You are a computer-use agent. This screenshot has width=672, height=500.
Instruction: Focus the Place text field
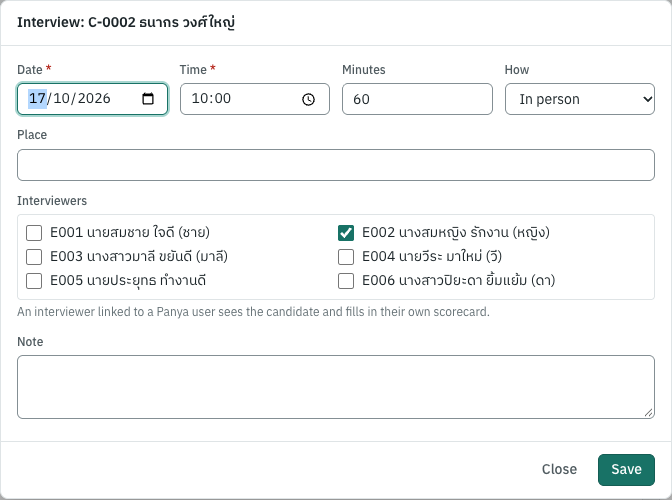pos(336,165)
